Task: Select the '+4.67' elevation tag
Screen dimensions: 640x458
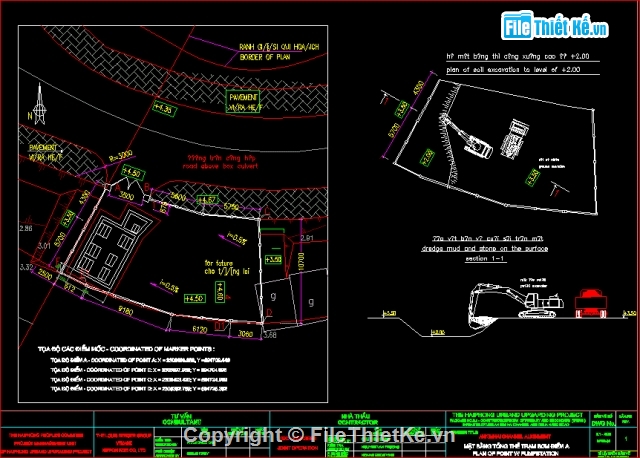Action: tap(207, 200)
